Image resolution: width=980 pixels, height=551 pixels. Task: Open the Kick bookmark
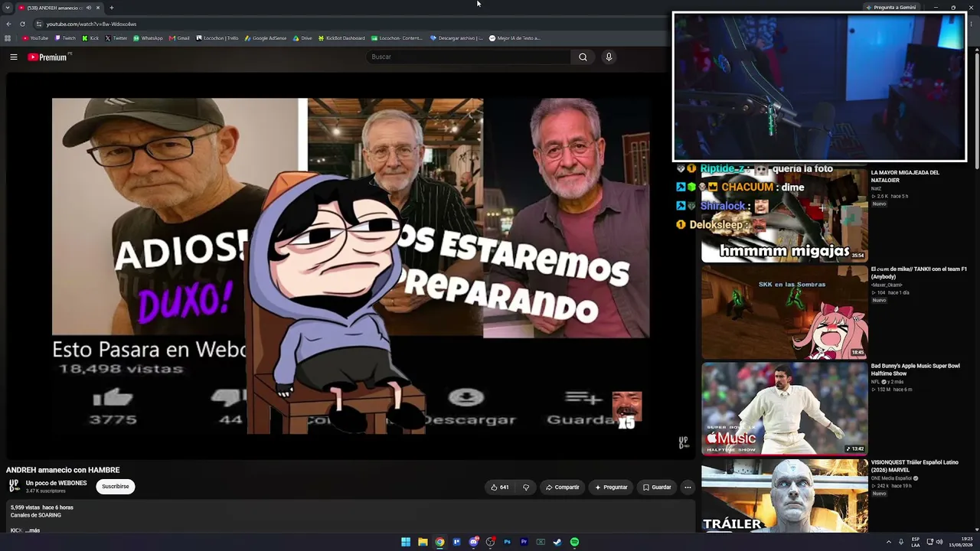(x=91, y=38)
